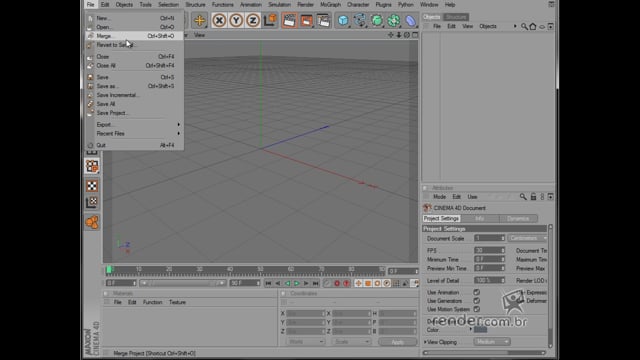Open the deformer objects icon
640x360 pixels.
tap(410, 20)
